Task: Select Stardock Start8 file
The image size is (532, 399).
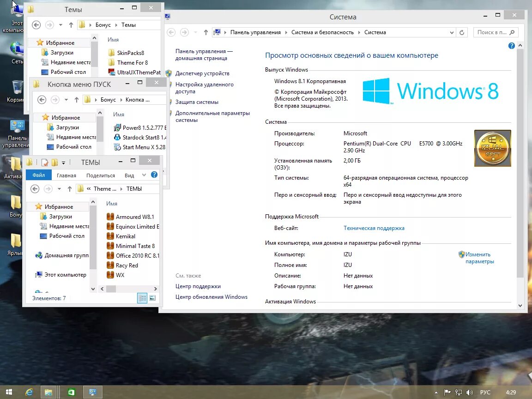Action: click(x=140, y=138)
